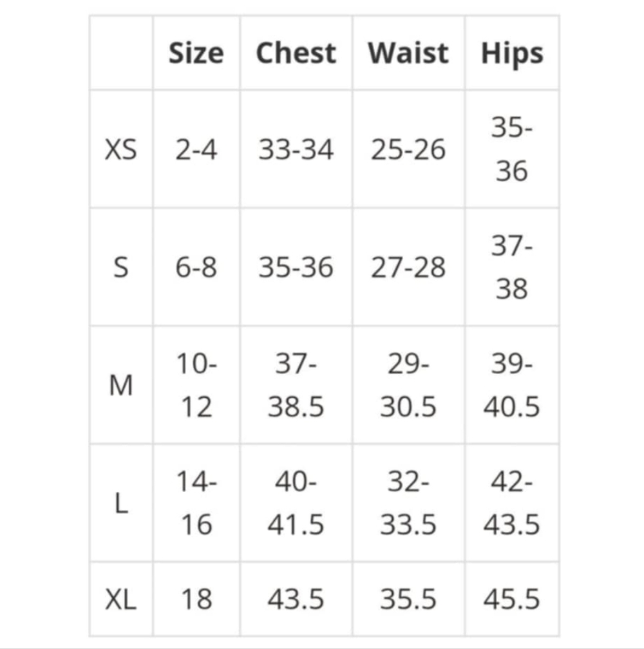Click the 25-26 waist measurement cell
The image size is (644, 649).
[x=408, y=150]
